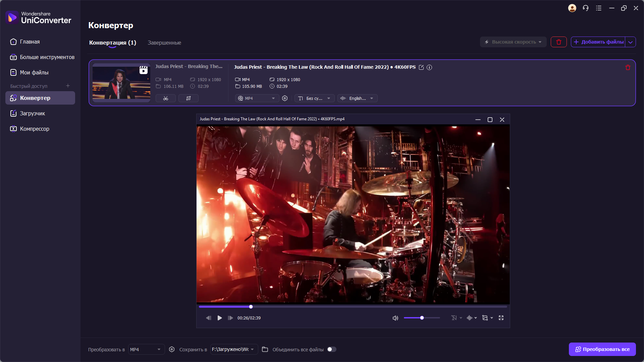Image resolution: width=644 pixels, height=362 pixels.
Task: Open the subtitle 'Без су...' dropdown
Action: click(x=315, y=98)
